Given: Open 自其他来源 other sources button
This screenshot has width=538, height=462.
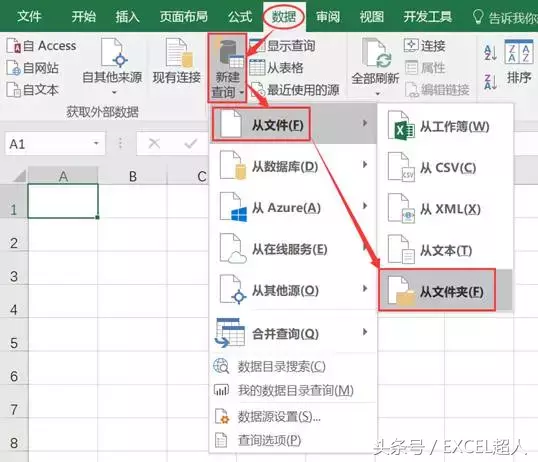Looking at the screenshot, I should [x=113, y=67].
